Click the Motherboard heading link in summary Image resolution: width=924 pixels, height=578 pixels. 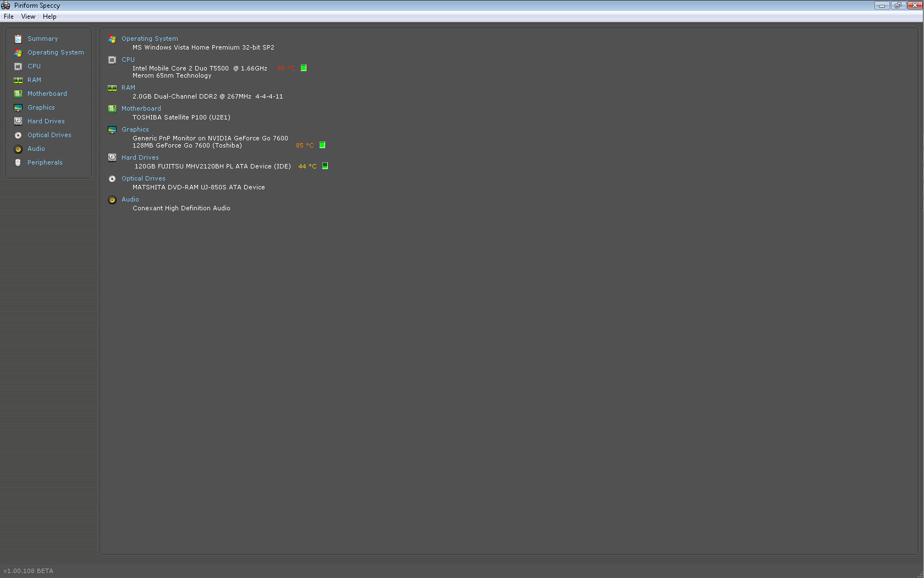pos(141,108)
